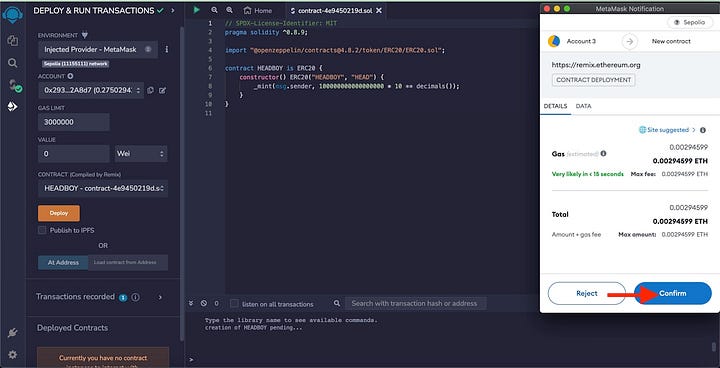The width and height of the screenshot is (720, 368).
Task: Click the MetaMask Account 3 avatar
Action: (554, 41)
